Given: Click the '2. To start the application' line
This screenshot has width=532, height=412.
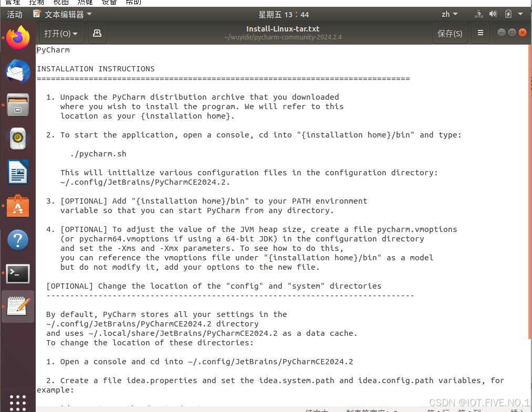Looking at the screenshot, I should pos(254,135).
